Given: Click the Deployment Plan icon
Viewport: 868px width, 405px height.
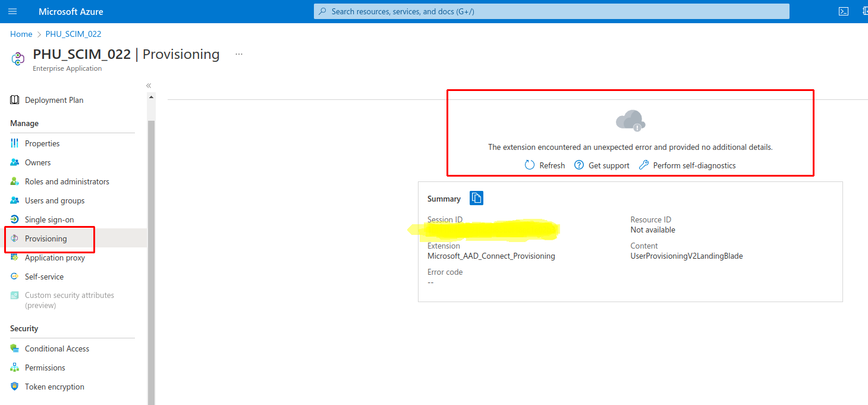Looking at the screenshot, I should 14,99.
